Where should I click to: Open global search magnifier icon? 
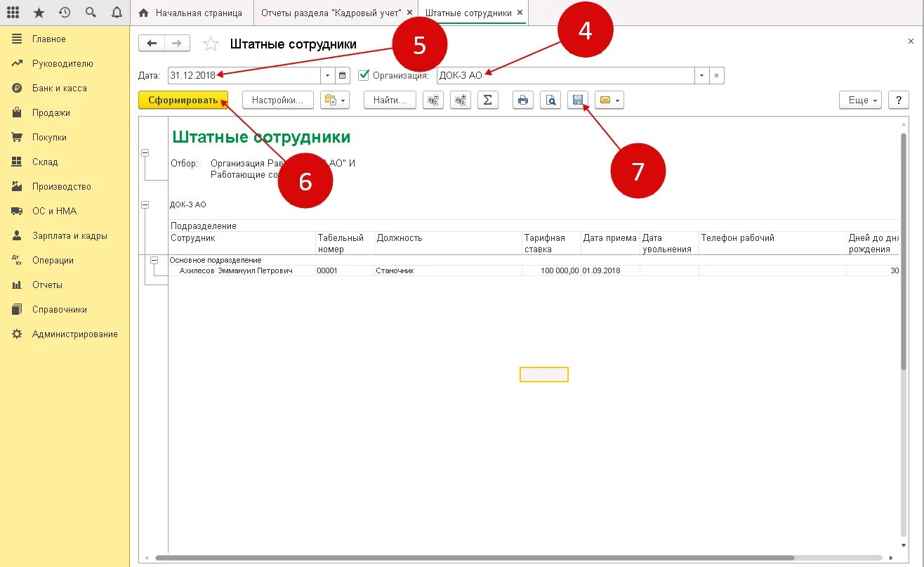[x=90, y=13]
